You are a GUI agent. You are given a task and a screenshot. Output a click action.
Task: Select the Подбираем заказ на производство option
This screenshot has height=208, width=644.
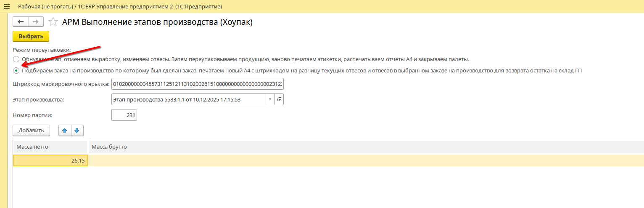(16, 70)
